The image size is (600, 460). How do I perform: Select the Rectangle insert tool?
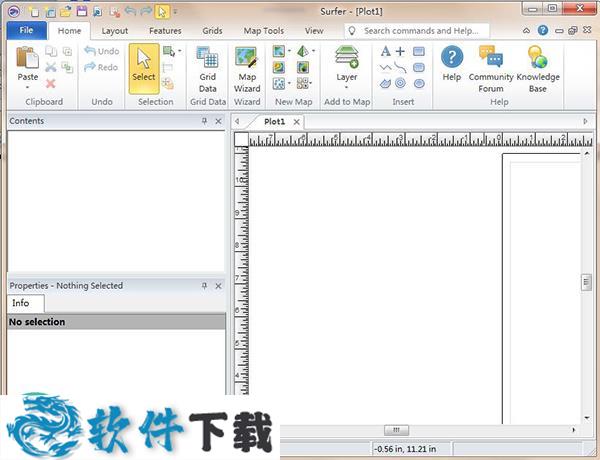(419, 51)
